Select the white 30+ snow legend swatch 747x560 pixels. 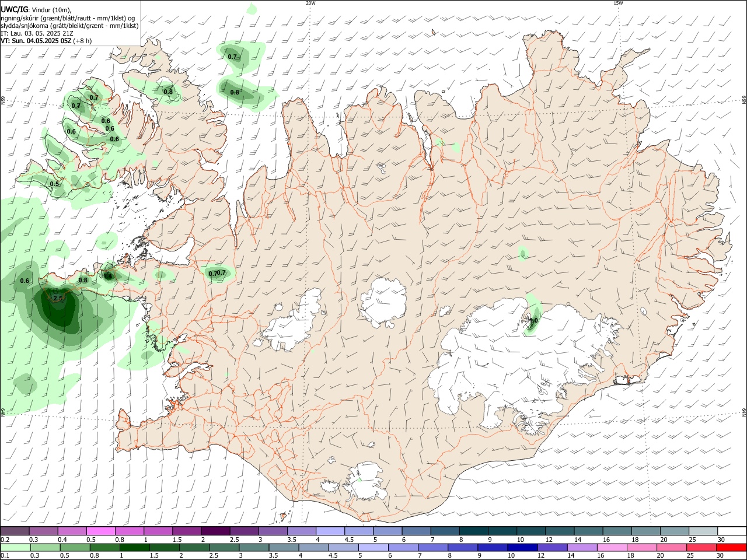pos(732,531)
